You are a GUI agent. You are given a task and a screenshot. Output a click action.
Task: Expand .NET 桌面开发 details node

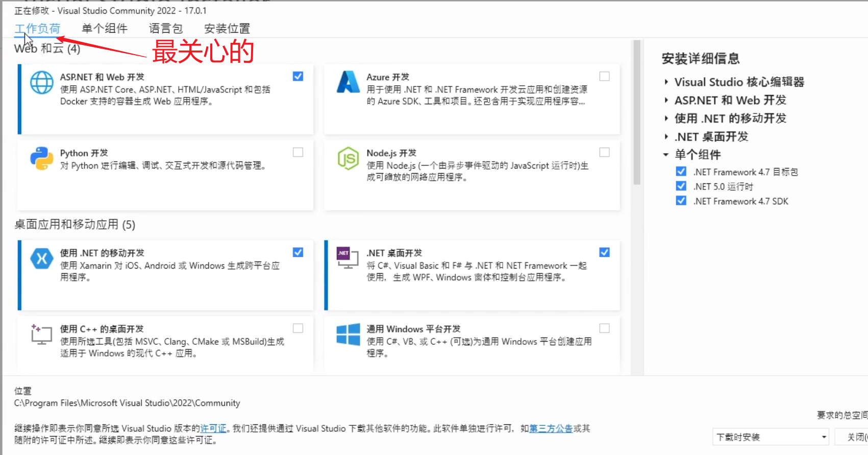click(x=666, y=137)
